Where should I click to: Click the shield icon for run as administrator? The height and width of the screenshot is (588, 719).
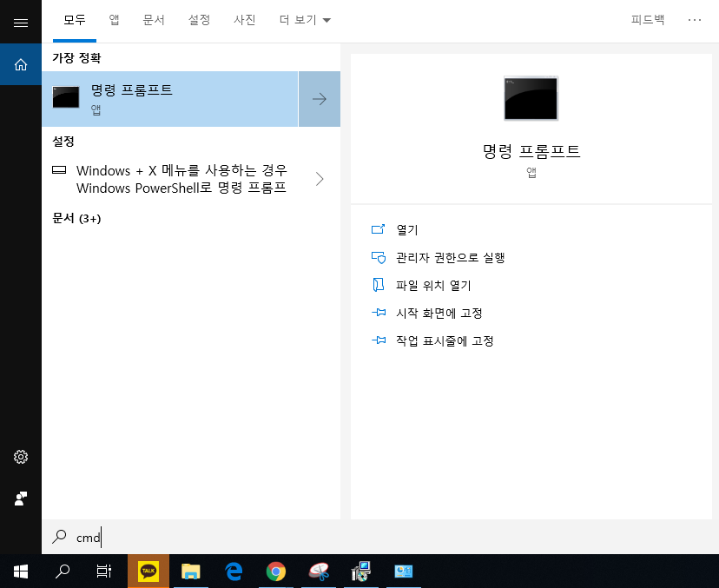pos(379,257)
